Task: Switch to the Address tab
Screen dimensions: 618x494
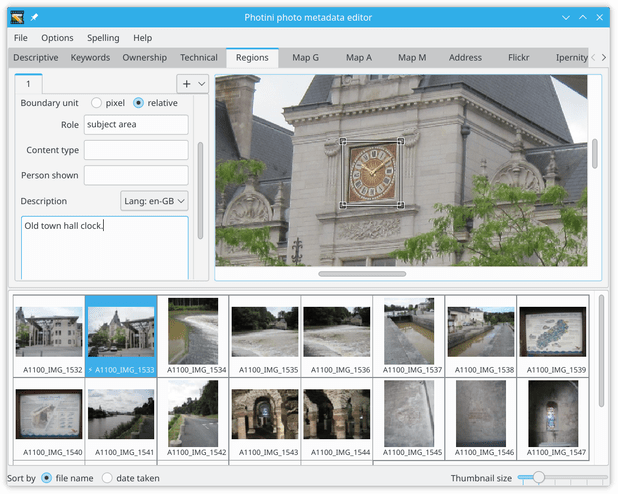Action: (465, 58)
